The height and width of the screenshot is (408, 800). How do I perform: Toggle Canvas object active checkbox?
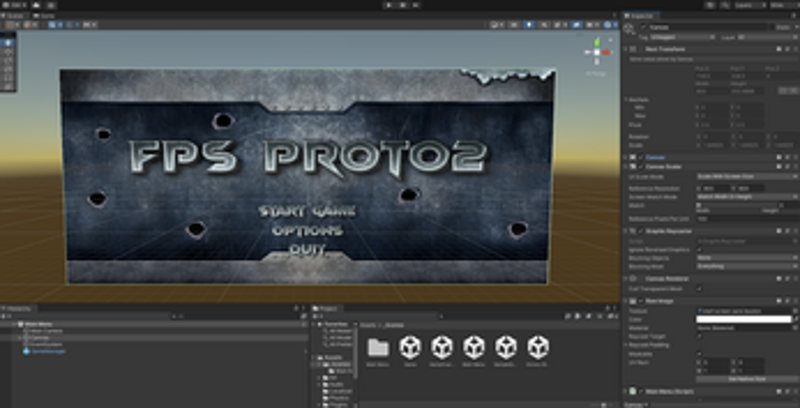pos(643,27)
